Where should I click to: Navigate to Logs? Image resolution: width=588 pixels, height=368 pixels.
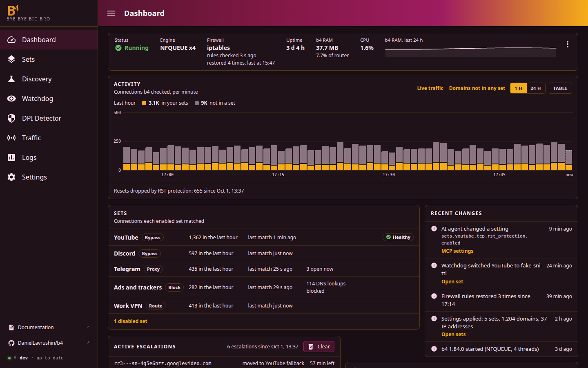49,157
